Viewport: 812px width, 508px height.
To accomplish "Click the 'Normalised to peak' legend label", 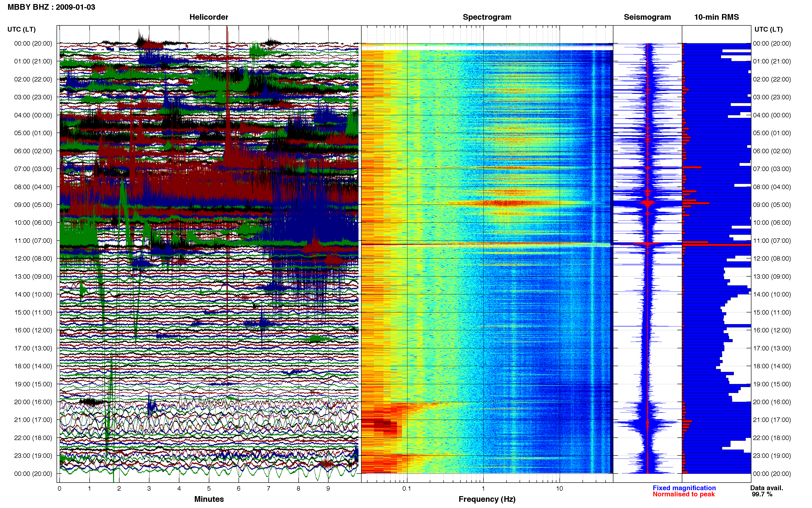I will (684, 494).
